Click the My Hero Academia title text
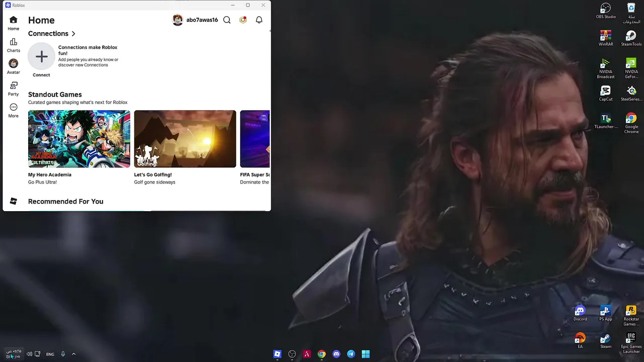 pyautogui.click(x=50, y=174)
